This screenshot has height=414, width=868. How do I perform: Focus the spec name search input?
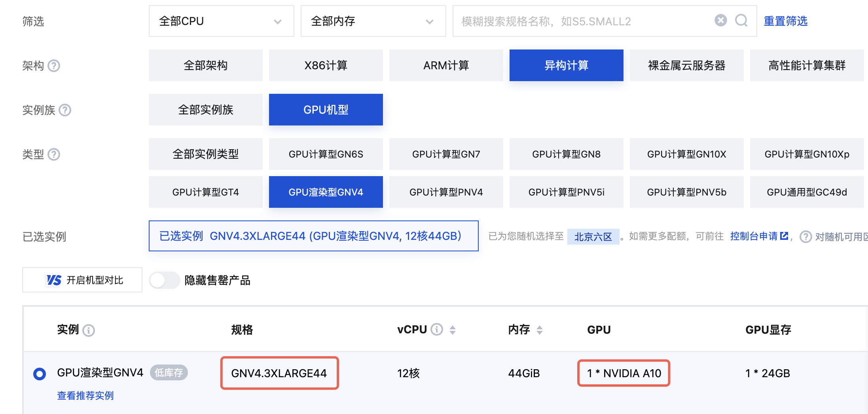pos(582,21)
